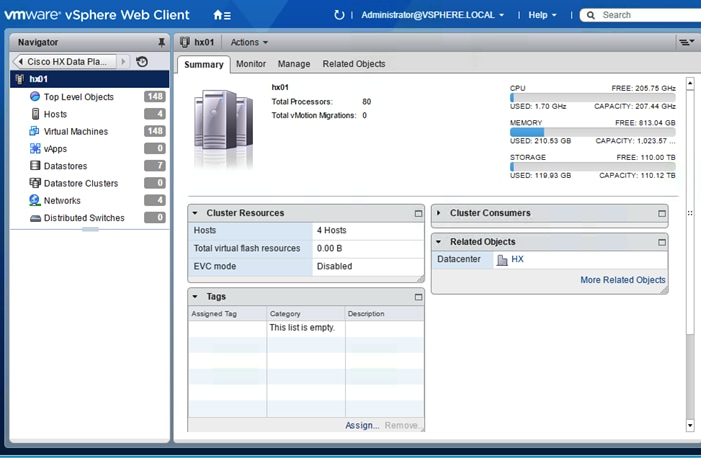This screenshot has height=458, width=701.
Task: Open the Actions dropdown
Action: point(249,42)
